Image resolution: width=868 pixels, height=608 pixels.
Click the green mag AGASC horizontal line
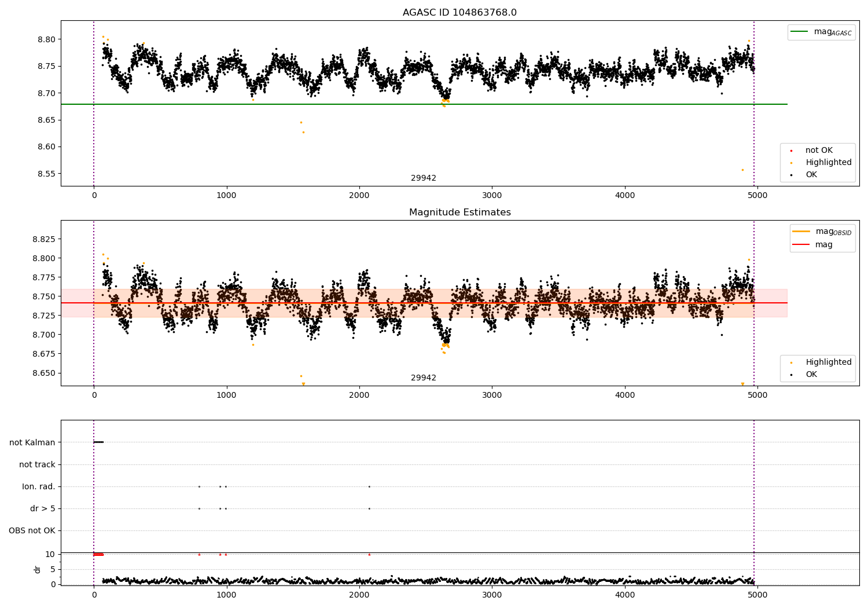point(424,104)
